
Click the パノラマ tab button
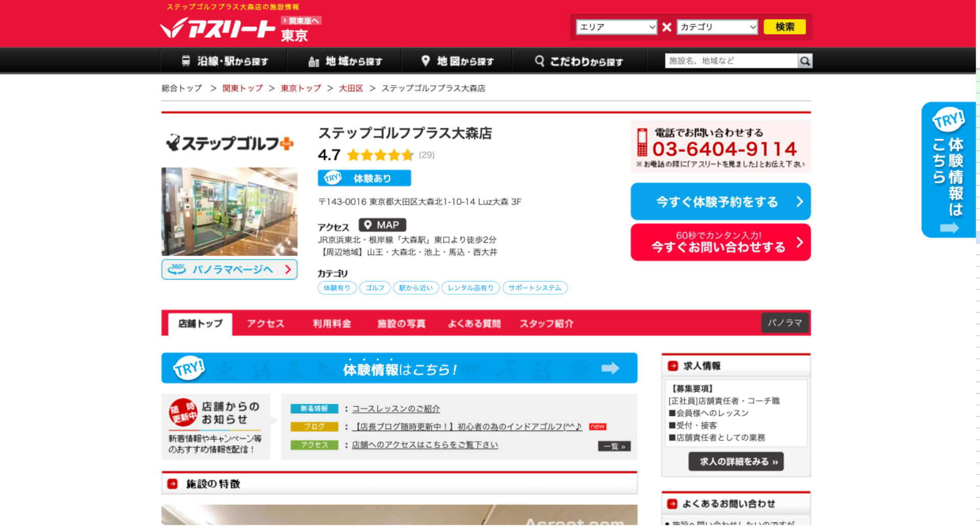click(785, 323)
